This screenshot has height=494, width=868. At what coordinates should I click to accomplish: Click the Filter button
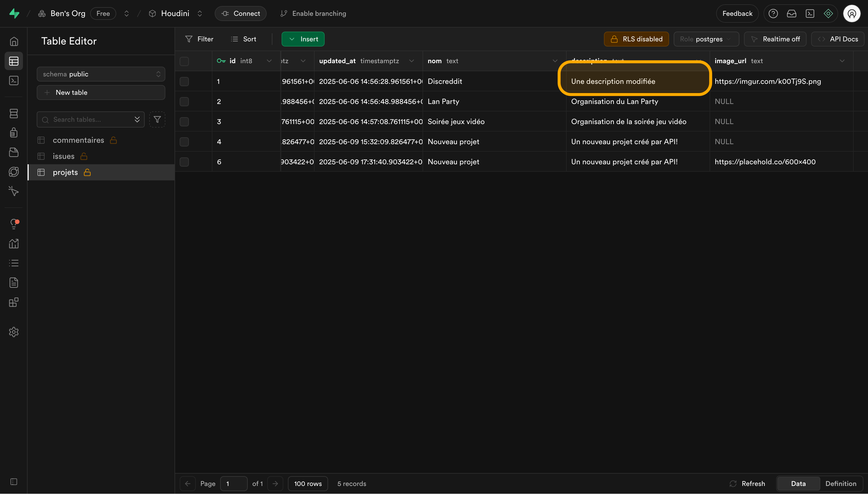click(x=199, y=39)
